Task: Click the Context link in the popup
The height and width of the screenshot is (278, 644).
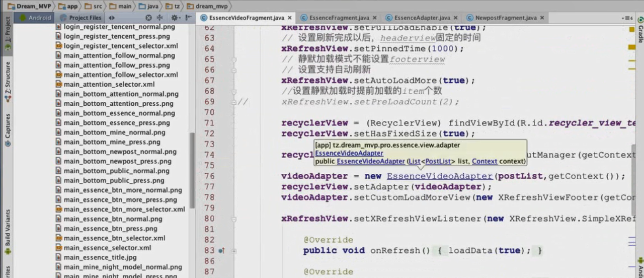Action: (485, 161)
